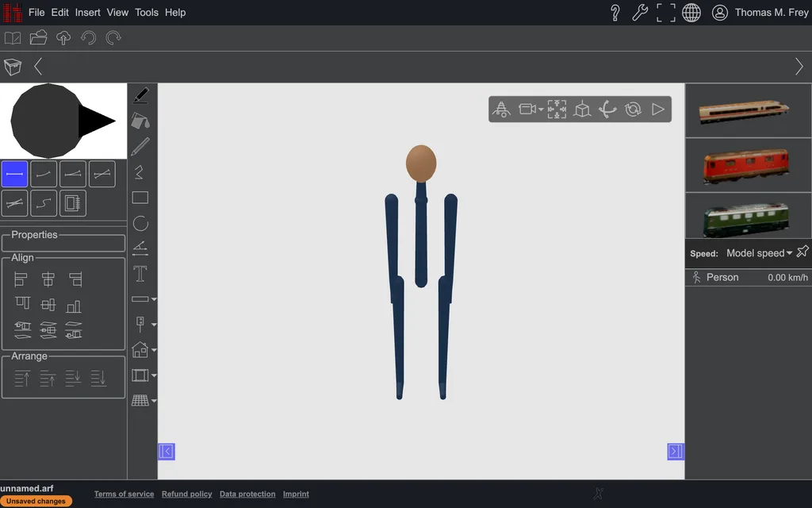Collapse the right panel with purple arrow button
This screenshot has height=508, width=812.
(x=676, y=452)
